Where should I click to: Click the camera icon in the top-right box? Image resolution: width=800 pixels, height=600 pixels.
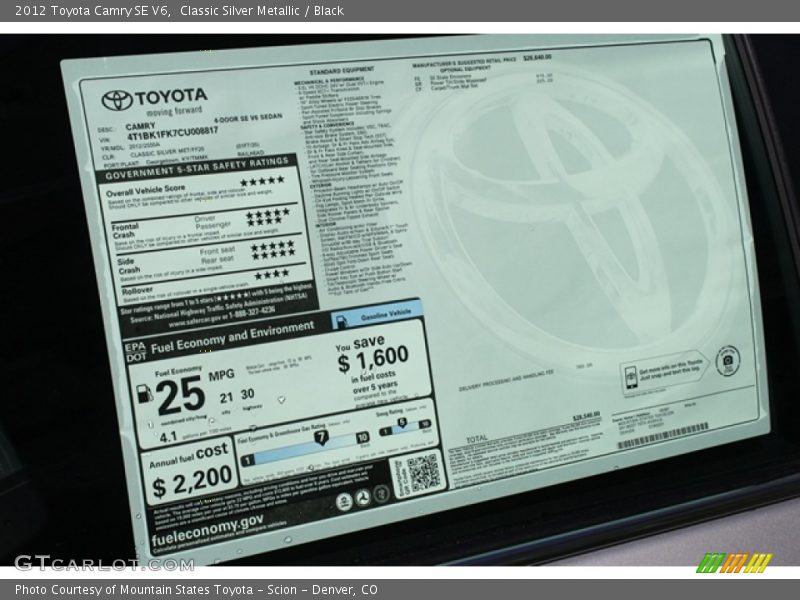(727, 360)
